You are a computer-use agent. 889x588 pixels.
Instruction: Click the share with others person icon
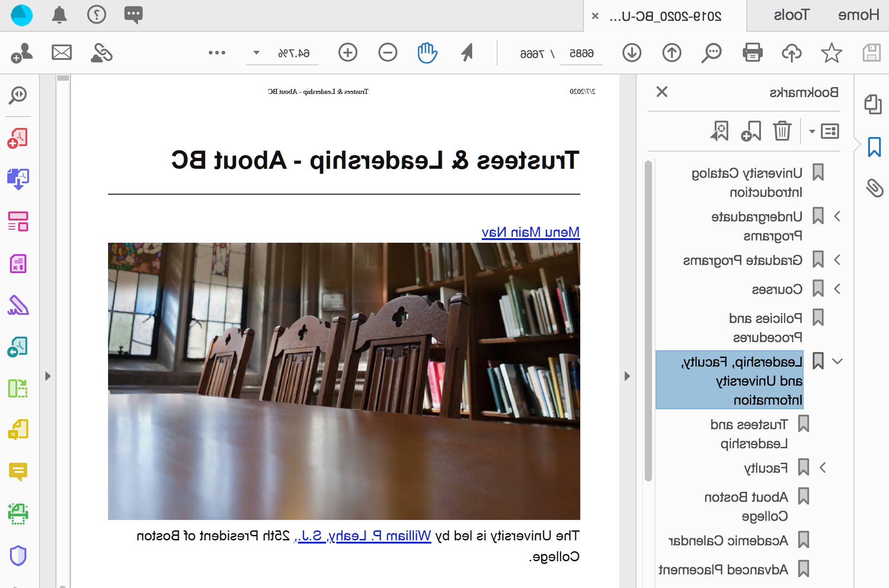(x=22, y=53)
